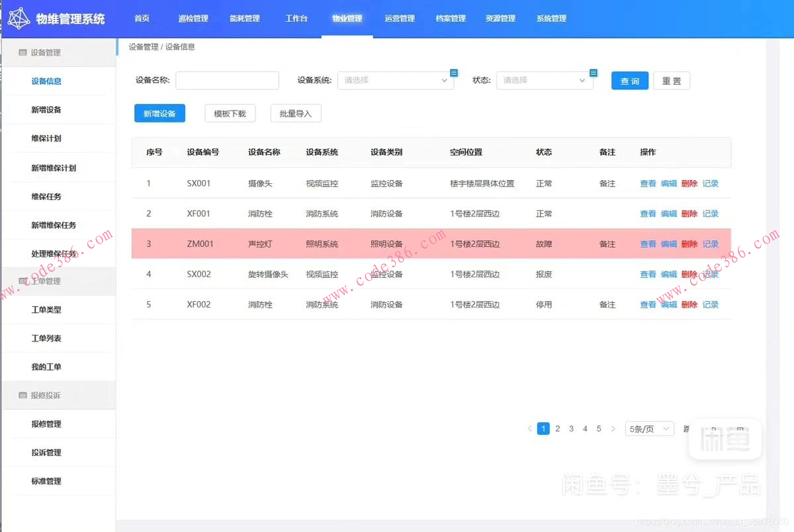
Task: Click 编辑 on the XF002 row
Action: (x=668, y=304)
